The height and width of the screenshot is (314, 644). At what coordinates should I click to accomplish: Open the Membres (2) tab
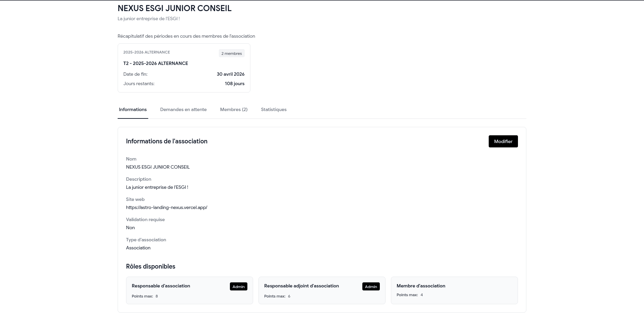coord(234,110)
